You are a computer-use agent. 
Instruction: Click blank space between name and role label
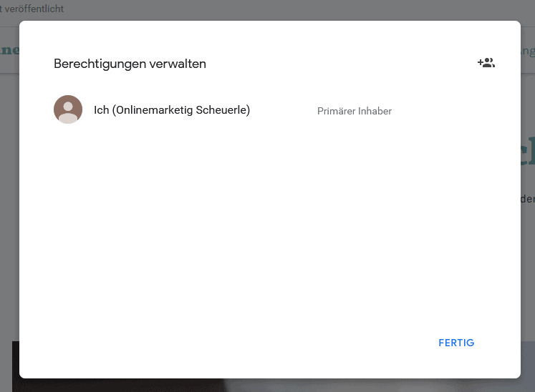click(283, 111)
